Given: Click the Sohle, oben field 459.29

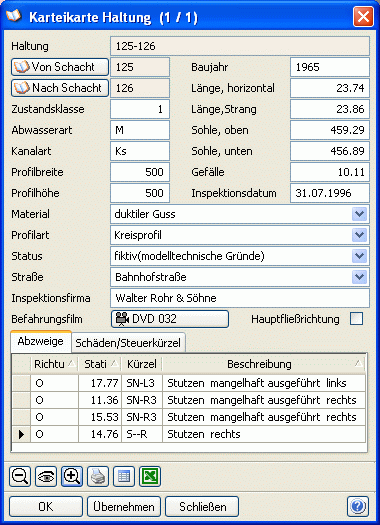Looking at the screenshot, I should tap(330, 130).
